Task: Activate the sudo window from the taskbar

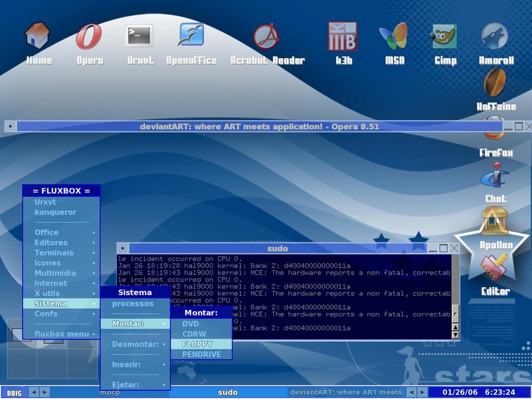Action: click(228, 392)
